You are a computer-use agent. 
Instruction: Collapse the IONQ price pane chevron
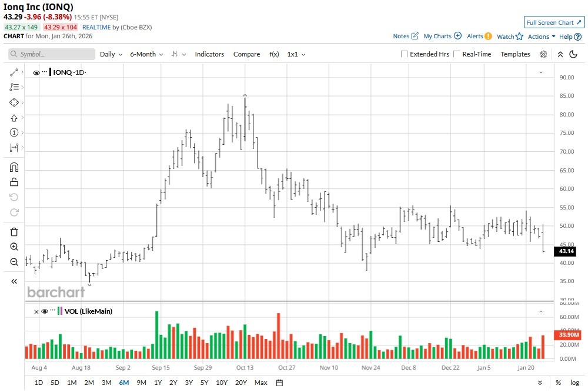click(541, 72)
